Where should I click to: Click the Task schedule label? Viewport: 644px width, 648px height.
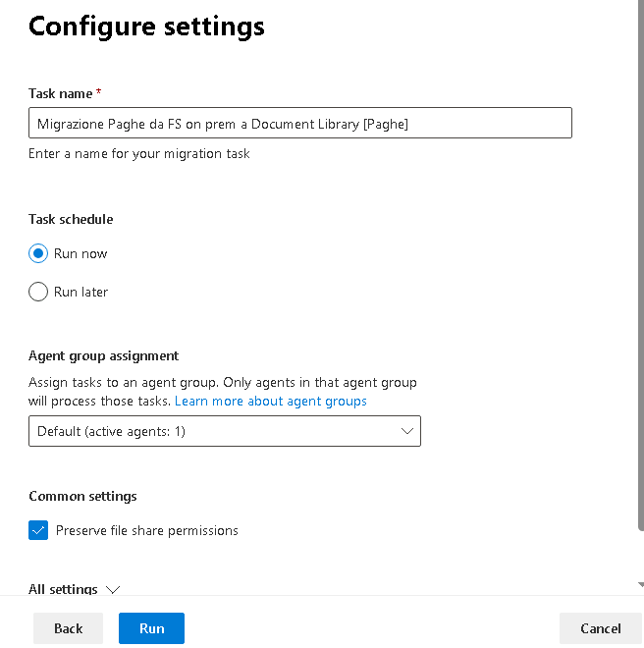coord(71,219)
